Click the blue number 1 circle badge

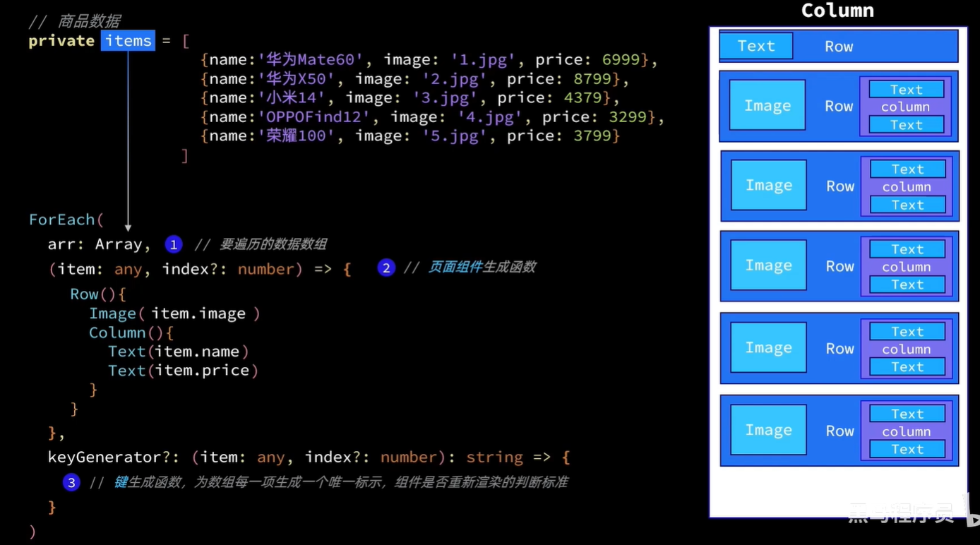(174, 244)
